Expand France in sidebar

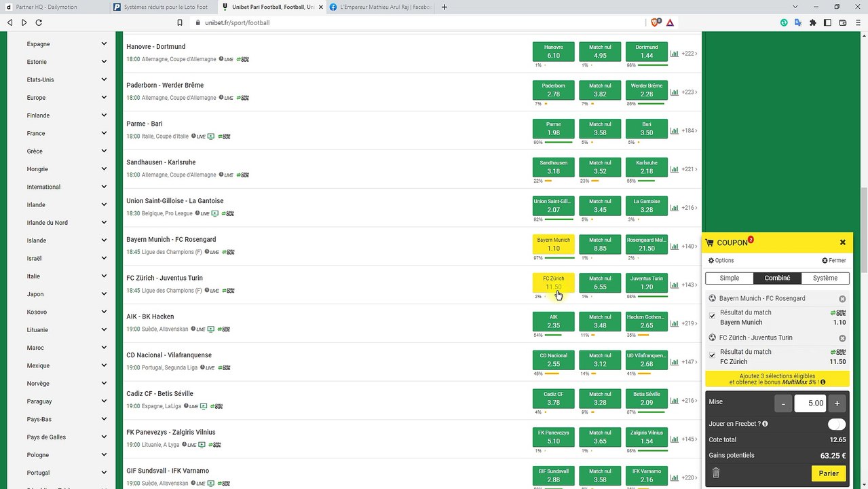[104, 133]
